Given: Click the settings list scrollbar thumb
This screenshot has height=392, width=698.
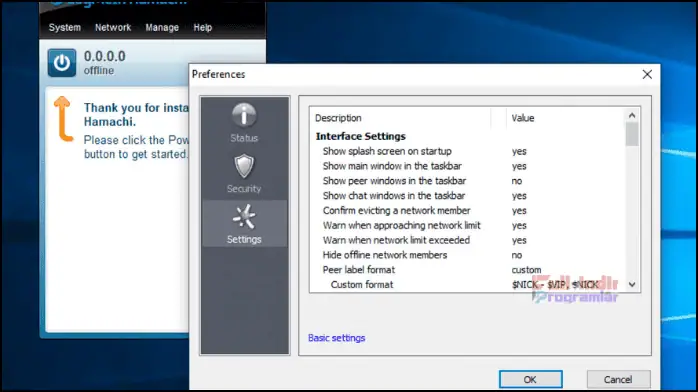Looking at the screenshot, I should click(632, 134).
